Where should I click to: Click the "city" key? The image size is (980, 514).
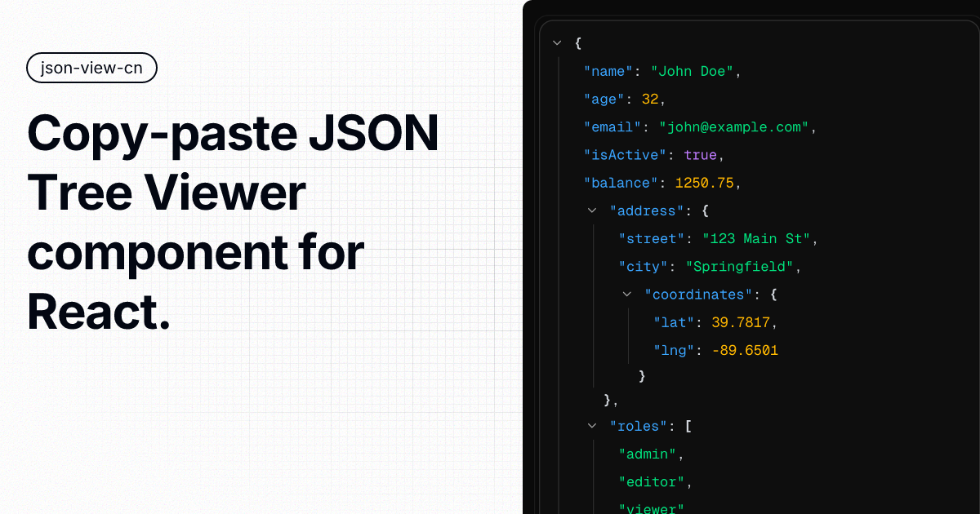point(644,266)
